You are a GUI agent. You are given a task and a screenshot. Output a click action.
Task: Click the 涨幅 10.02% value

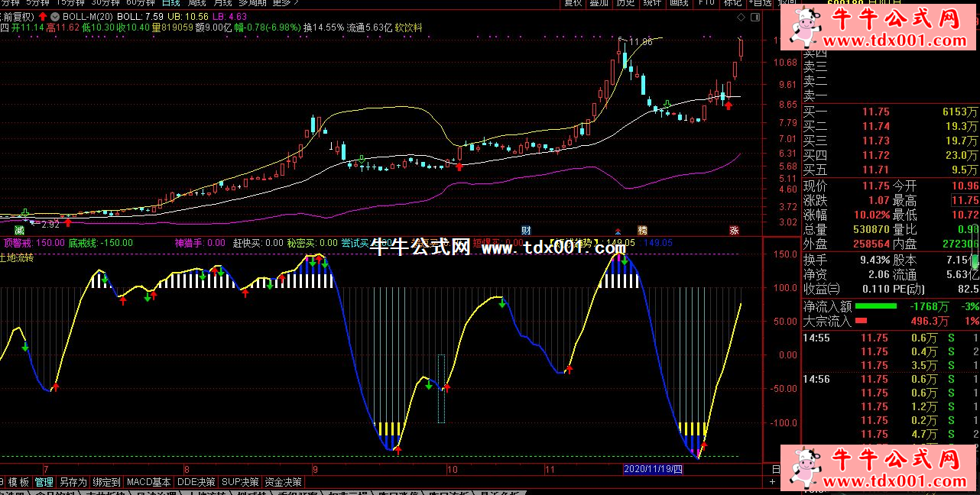872,215
